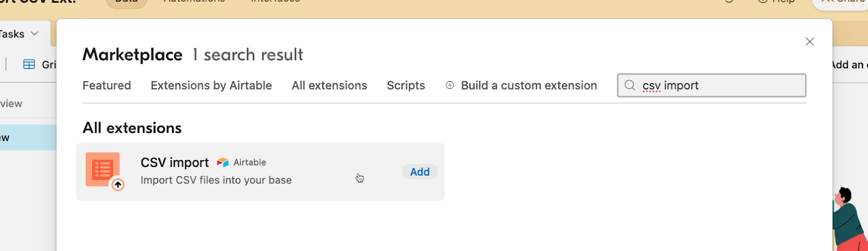Switch to the Featured tab

(107, 85)
